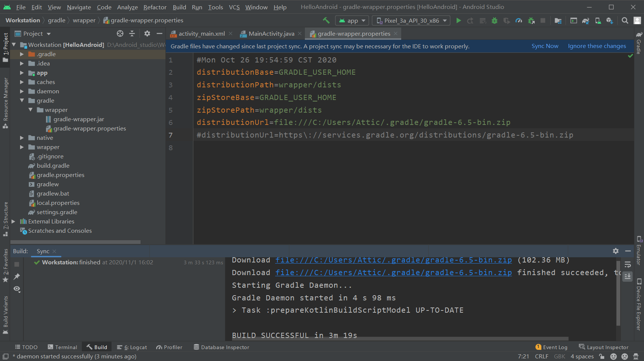Close the gradle-wrapper.properties editor tab

[396, 33]
